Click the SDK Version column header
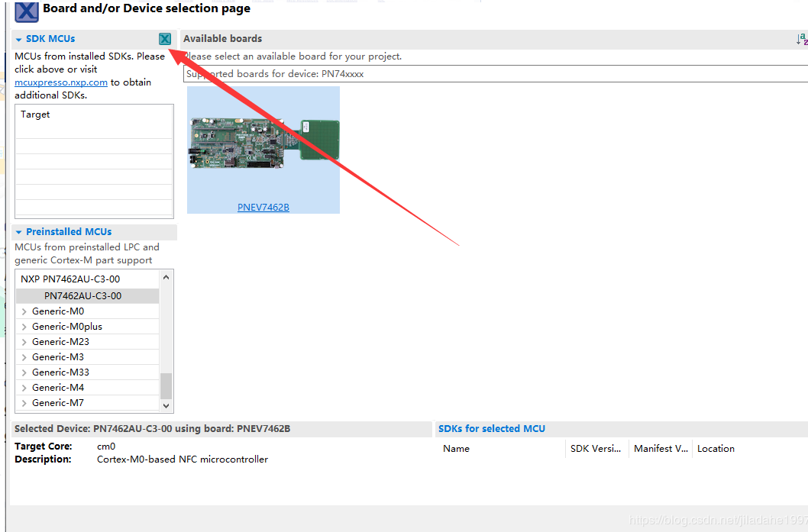Viewport: 808px width, 532px height. pos(596,449)
